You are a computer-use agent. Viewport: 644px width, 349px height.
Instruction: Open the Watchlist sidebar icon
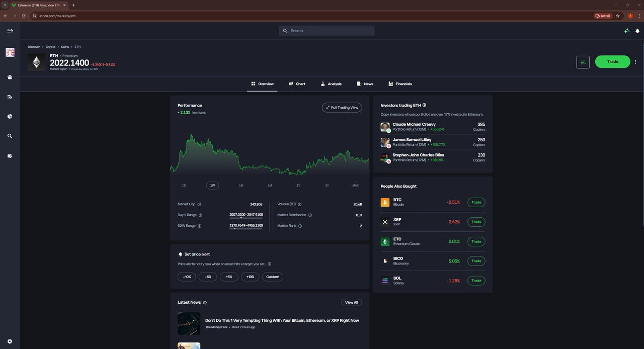10,97
